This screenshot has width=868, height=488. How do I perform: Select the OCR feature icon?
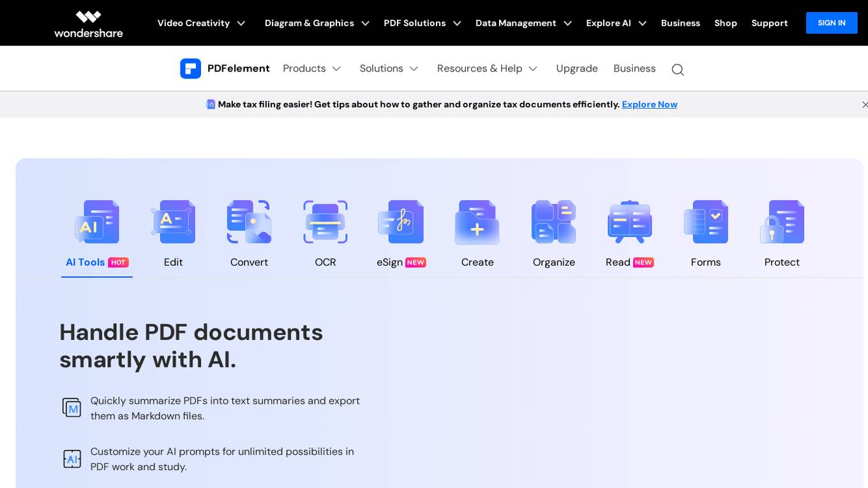pos(325,222)
